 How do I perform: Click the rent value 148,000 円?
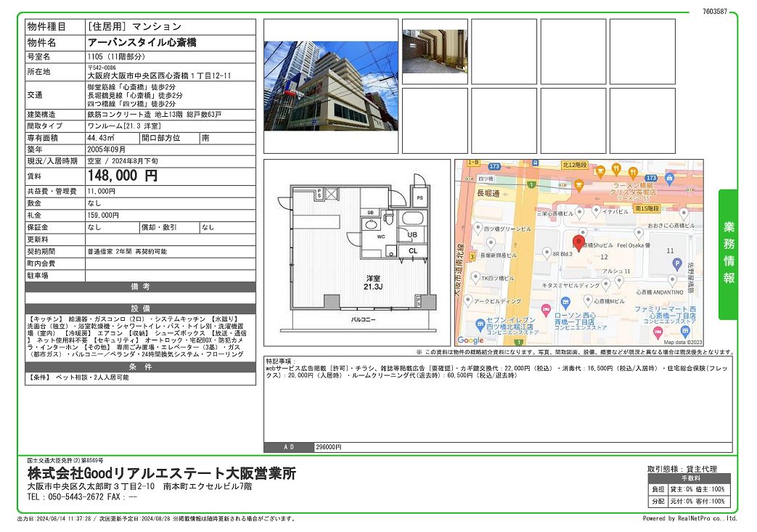(x=122, y=175)
